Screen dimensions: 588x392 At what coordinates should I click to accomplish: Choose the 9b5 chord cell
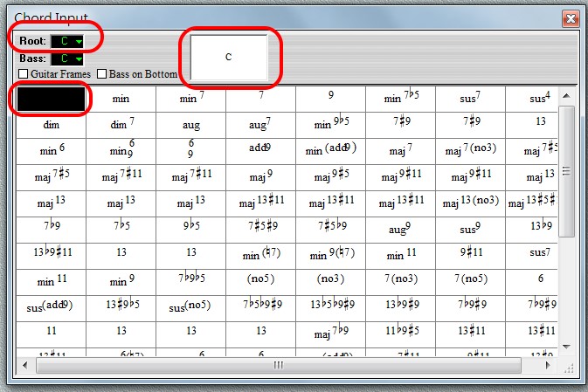[x=190, y=230]
